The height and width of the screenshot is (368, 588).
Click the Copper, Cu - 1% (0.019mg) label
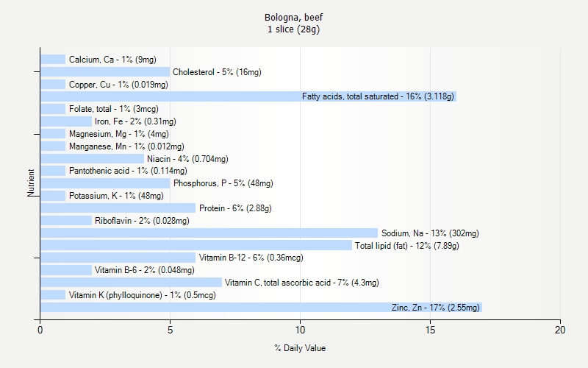(118, 85)
